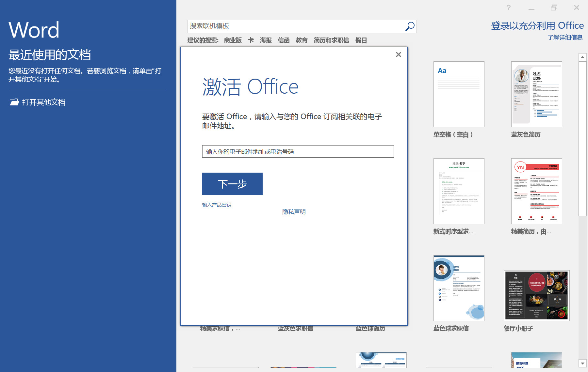Restore down the Word window
This screenshot has height=372, width=588.
point(554,8)
